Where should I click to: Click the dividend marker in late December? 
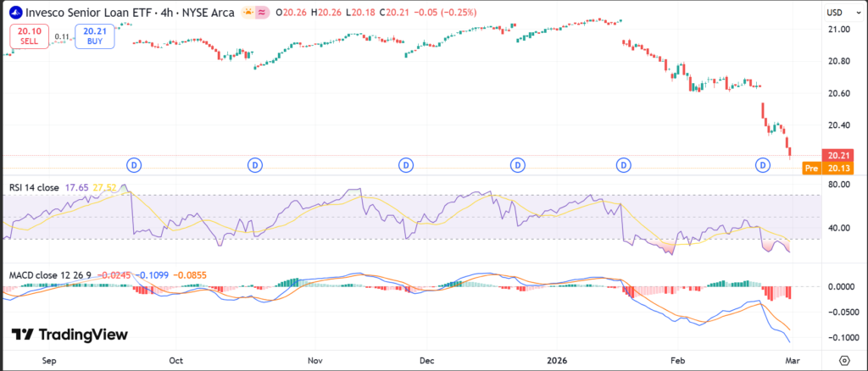pos(517,164)
